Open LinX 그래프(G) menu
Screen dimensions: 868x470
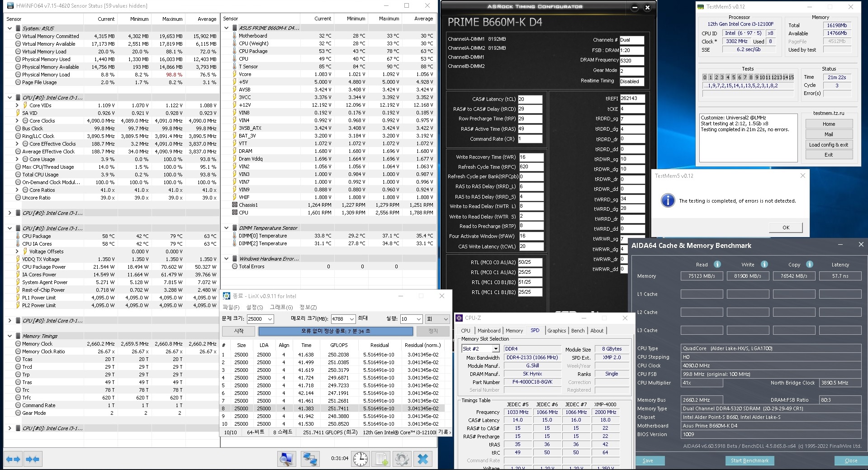coord(281,308)
